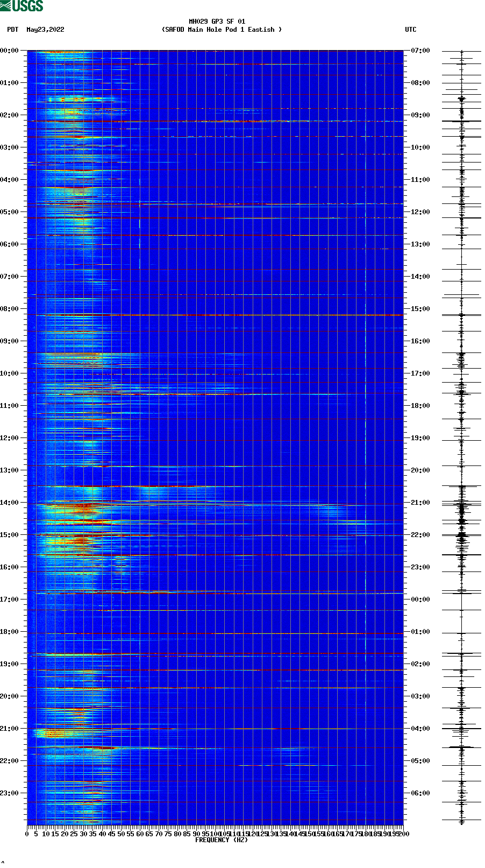The height and width of the screenshot is (868, 485).
Task: Click the 22:00 UTC time label
Action: coord(420,535)
